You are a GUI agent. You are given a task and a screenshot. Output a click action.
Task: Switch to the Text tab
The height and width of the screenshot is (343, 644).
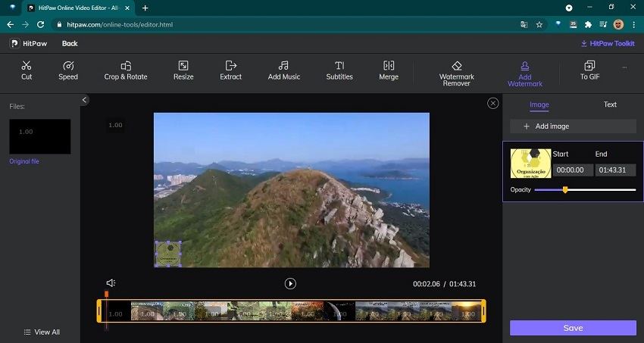click(x=610, y=104)
